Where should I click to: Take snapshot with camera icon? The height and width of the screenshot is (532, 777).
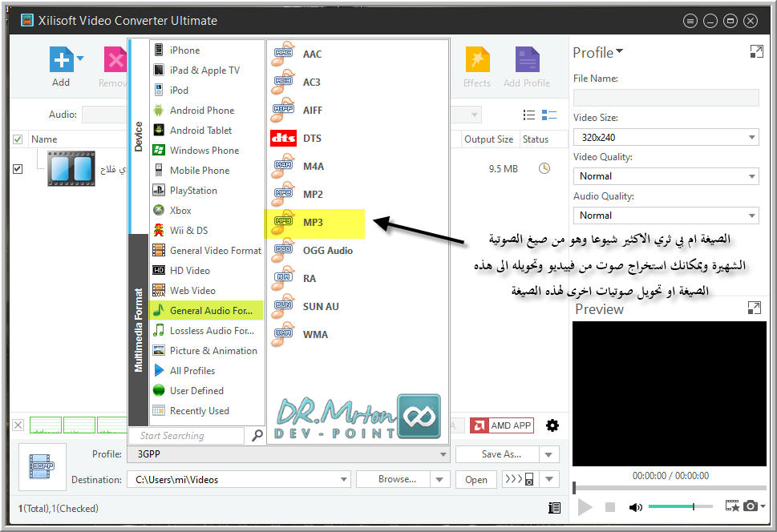click(751, 506)
